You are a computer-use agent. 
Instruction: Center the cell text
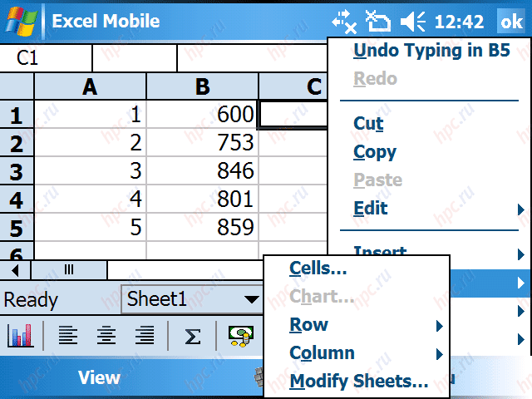tap(106, 335)
